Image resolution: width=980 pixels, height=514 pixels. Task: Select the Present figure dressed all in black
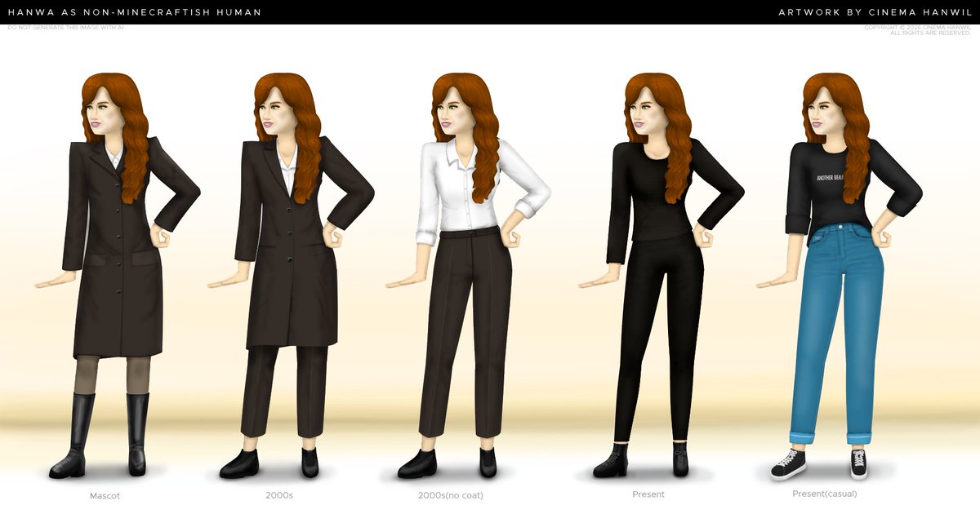[661, 276]
